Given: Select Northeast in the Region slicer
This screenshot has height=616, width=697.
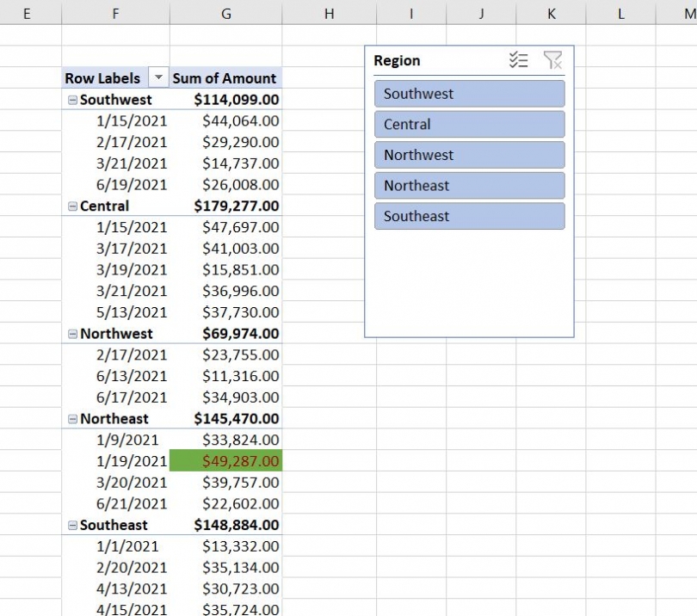Looking at the screenshot, I should pos(468,185).
